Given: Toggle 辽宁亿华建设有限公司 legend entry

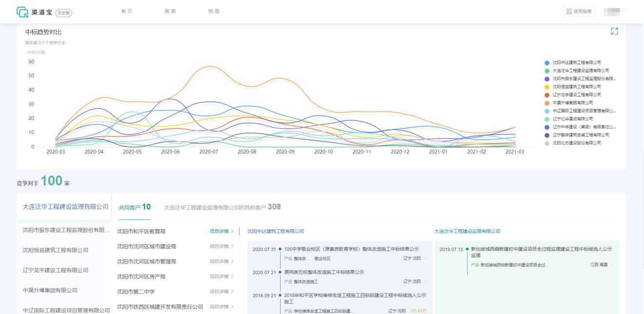Looking at the screenshot, I should (573, 119).
